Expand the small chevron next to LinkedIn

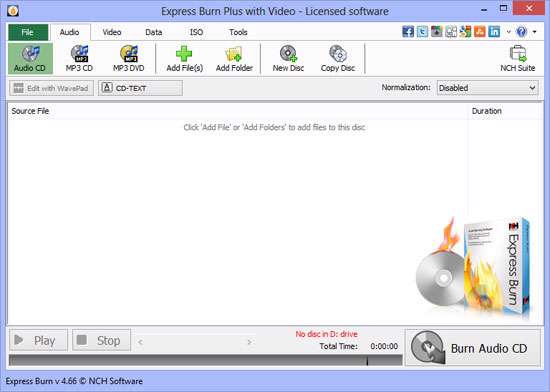click(508, 32)
